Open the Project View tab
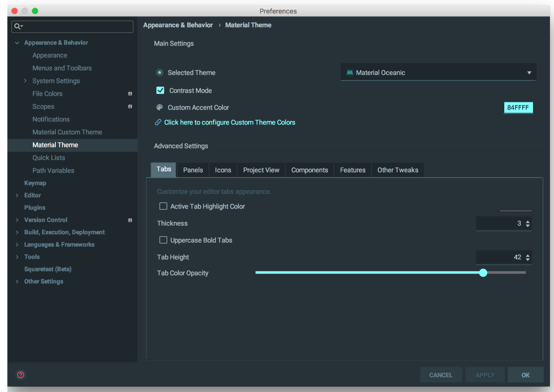Viewport: 554px width, 392px height. click(x=261, y=170)
